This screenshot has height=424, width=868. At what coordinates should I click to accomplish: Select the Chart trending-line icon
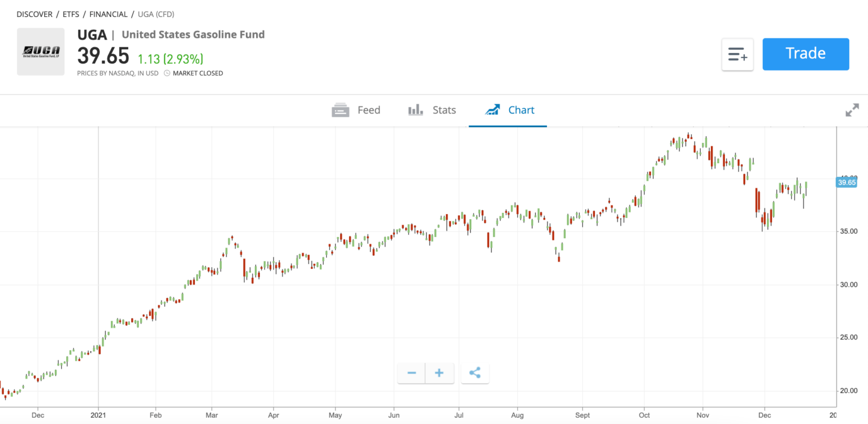492,110
